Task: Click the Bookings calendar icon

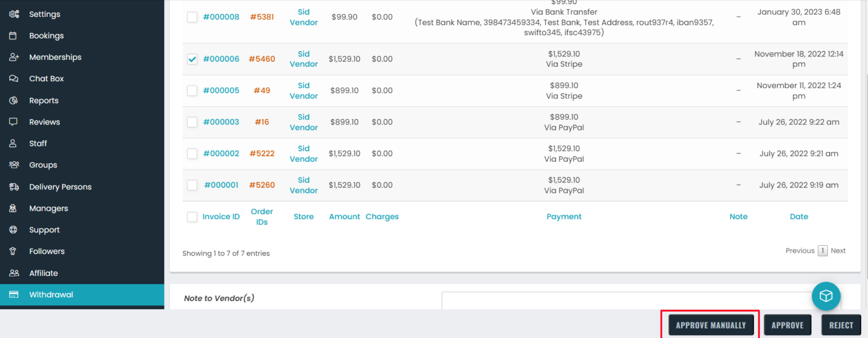Action: click(14, 35)
